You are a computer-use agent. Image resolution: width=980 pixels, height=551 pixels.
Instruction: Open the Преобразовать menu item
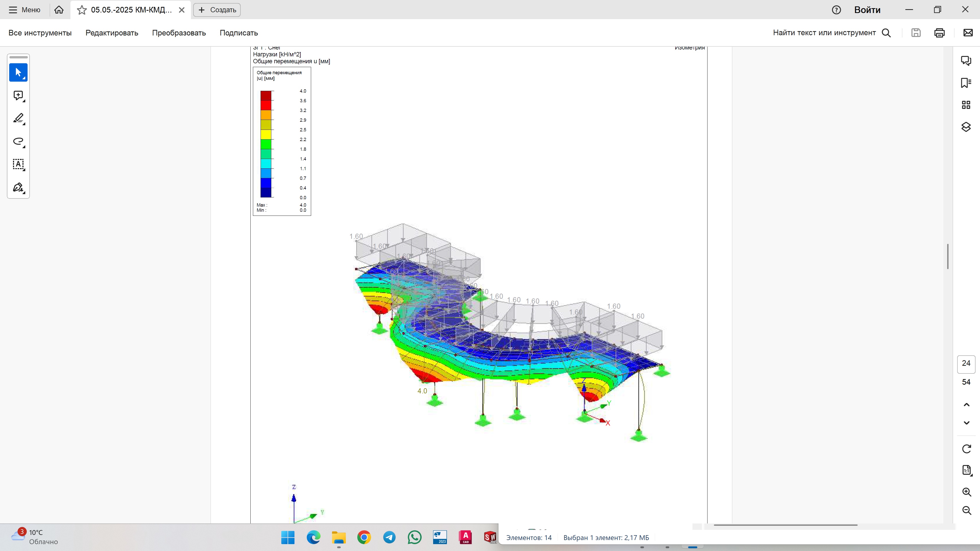click(179, 33)
